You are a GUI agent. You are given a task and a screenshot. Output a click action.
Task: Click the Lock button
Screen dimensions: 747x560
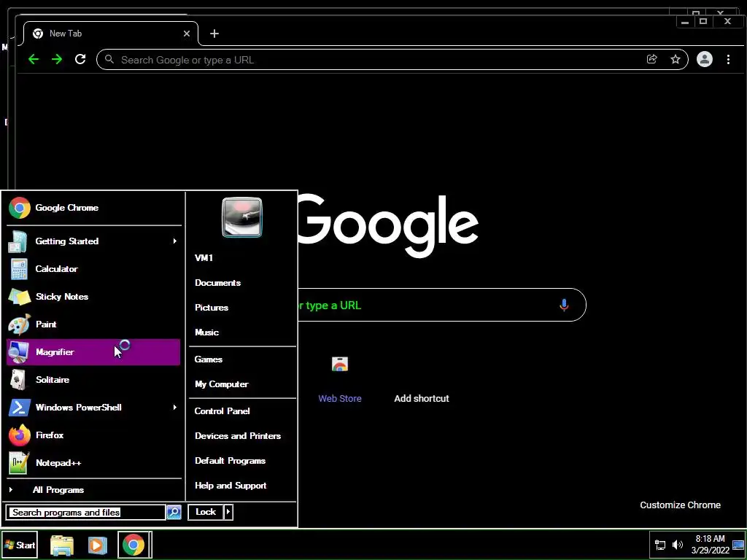coord(206,512)
